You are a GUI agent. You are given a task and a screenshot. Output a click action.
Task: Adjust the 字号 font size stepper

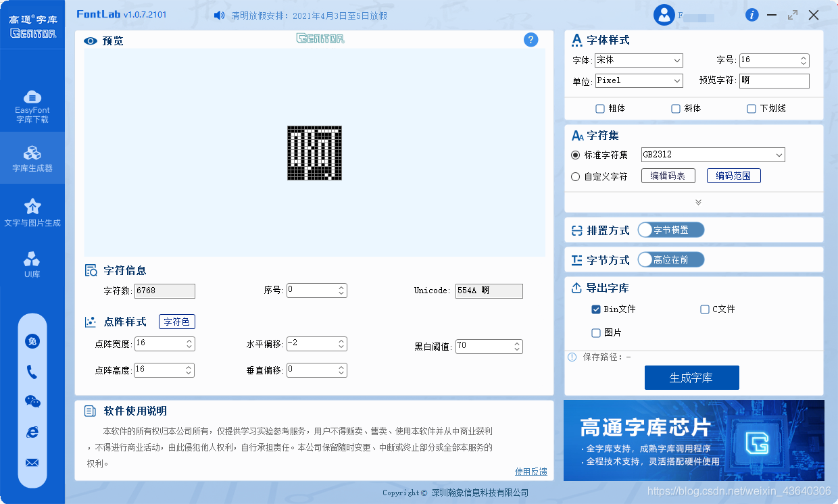pos(804,60)
